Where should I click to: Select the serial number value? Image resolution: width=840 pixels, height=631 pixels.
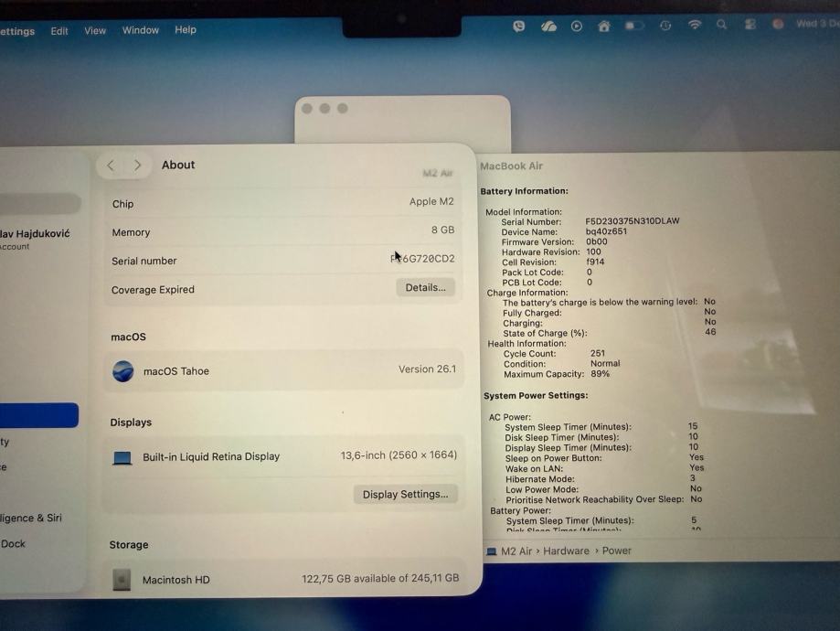(422, 259)
